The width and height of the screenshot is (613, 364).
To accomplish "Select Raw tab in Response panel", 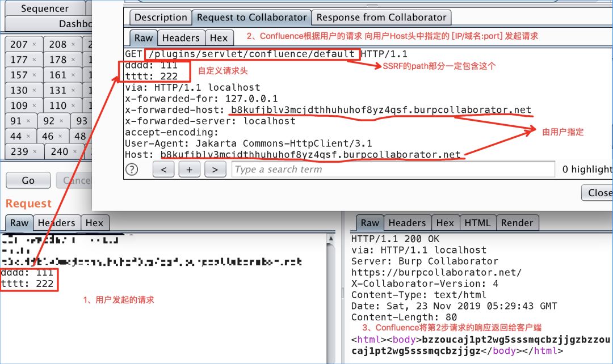I will pos(370,223).
